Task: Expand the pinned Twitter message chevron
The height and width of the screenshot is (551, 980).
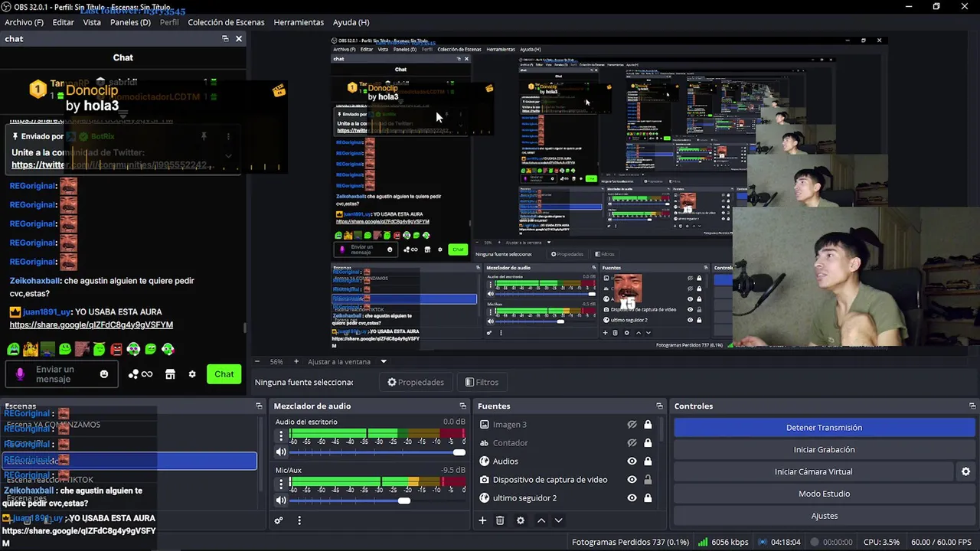Action: click(228, 156)
